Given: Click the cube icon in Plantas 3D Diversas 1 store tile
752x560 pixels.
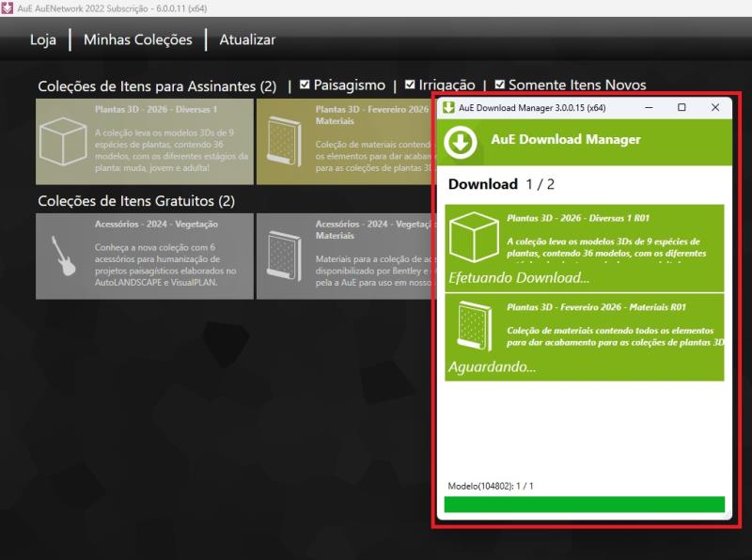Looking at the screenshot, I should 64,142.
